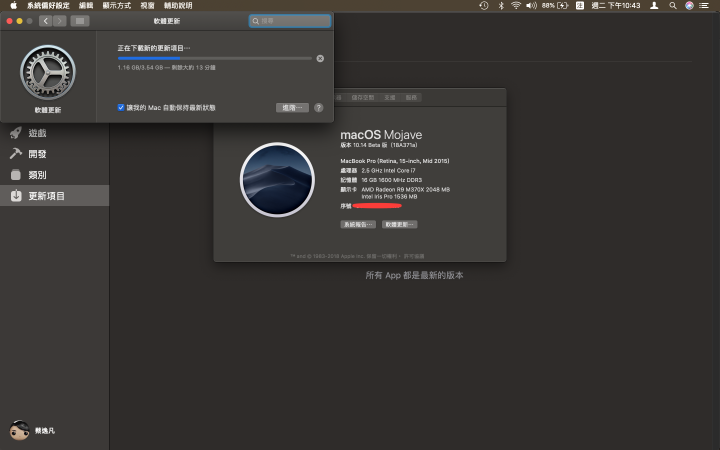Click the download progress bar
720x450 pixels.
[214, 58]
